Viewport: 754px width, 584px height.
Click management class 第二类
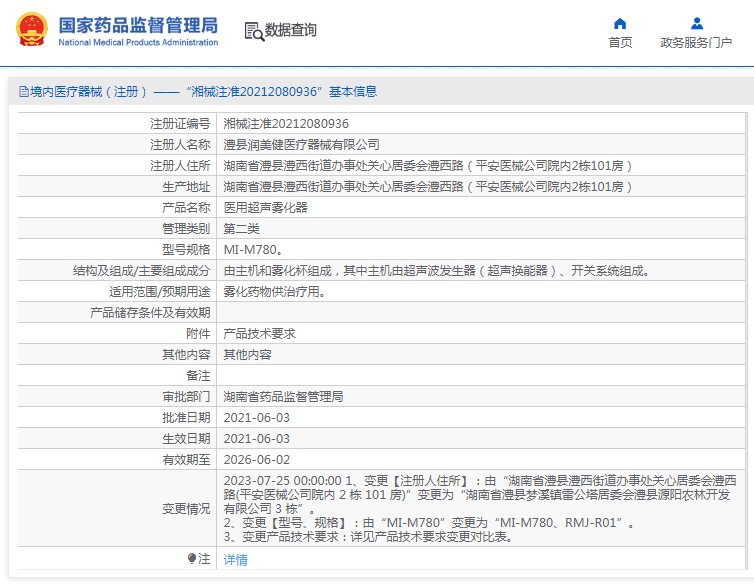point(241,229)
